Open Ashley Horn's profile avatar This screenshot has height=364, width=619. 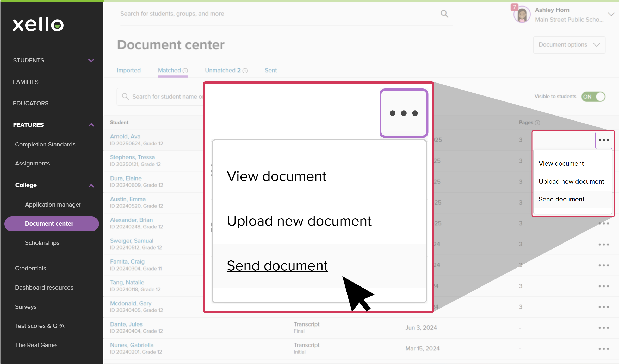coord(522,15)
